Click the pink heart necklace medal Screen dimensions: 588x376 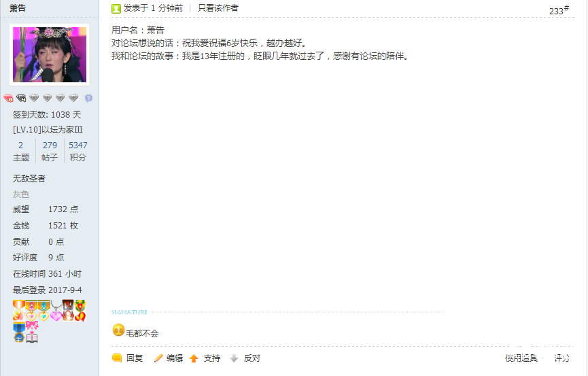click(56, 311)
